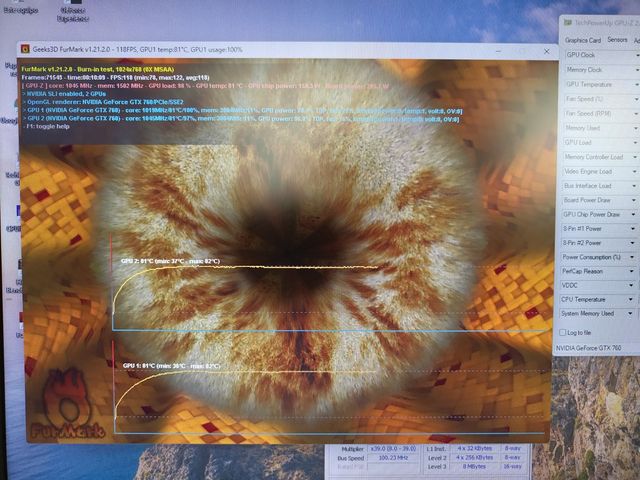Viewport: 640px width, 480px height.
Task: Expand the Board Power Draw dropdown
Action: click(x=632, y=200)
